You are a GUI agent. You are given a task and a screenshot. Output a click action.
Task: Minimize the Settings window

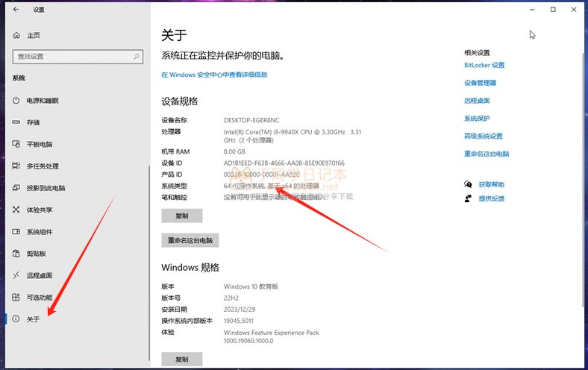click(532, 10)
